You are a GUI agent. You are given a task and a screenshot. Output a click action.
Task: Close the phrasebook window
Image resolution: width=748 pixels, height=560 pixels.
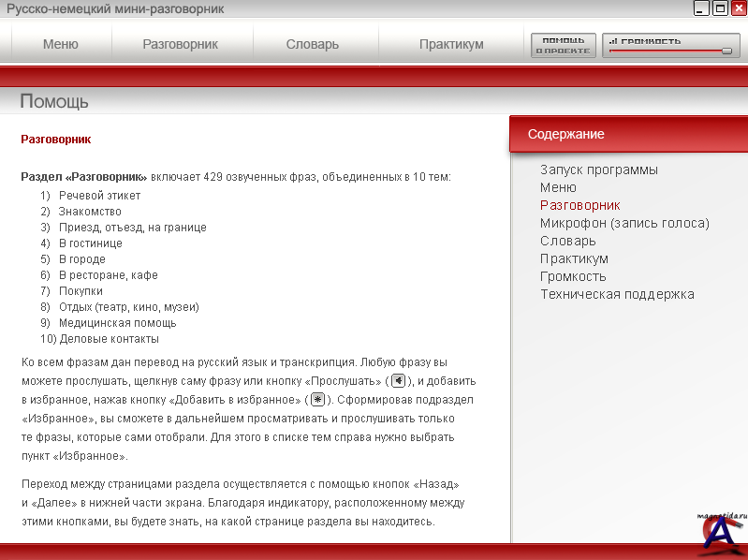(739, 8)
